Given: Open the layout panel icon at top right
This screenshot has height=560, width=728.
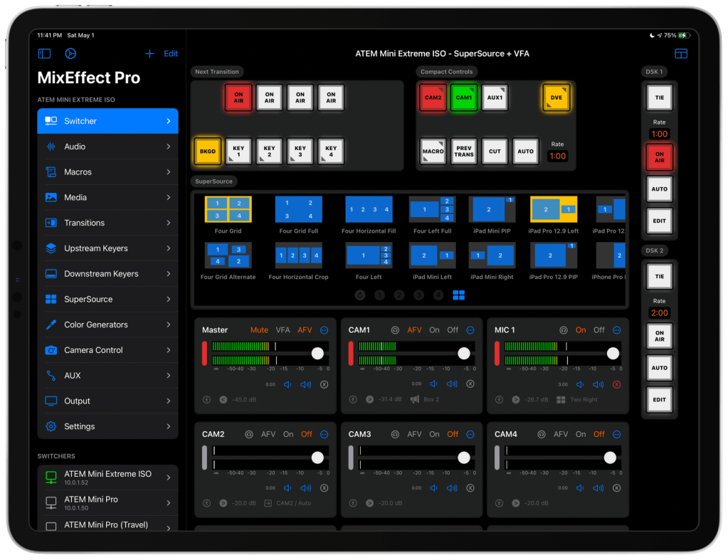Looking at the screenshot, I should click(x=681, y=53).
